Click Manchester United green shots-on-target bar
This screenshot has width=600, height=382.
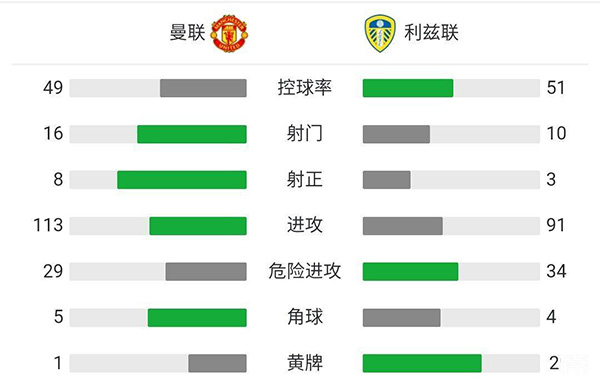click(x=182, y=180)
